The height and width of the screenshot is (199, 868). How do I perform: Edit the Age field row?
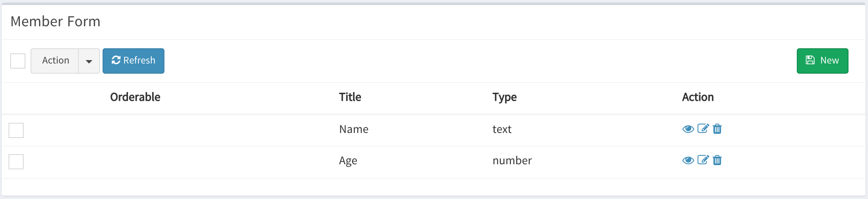(703, 160)
